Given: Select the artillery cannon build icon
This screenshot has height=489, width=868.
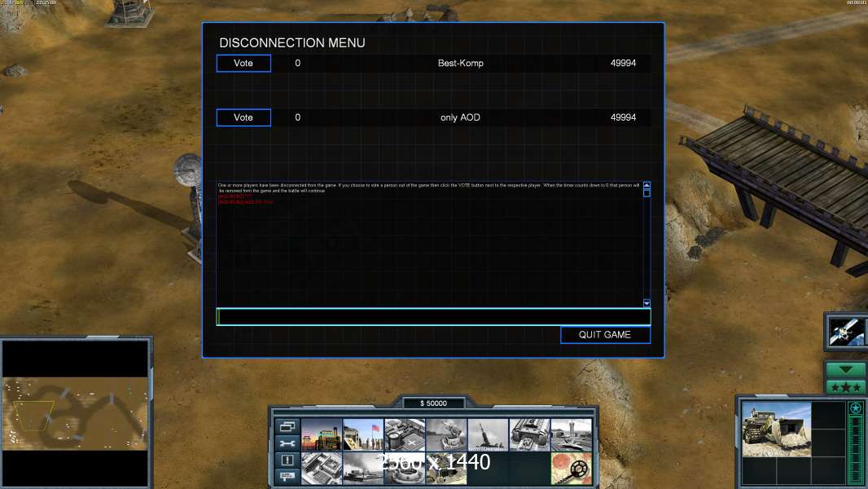Looking at the screenshot, I should [x=488, y=434].
